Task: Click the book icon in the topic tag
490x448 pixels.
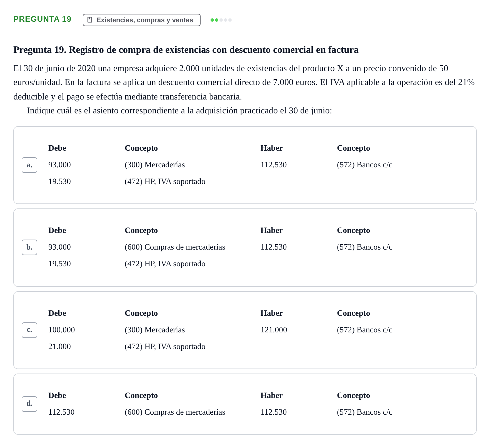Action: (90, 20)
